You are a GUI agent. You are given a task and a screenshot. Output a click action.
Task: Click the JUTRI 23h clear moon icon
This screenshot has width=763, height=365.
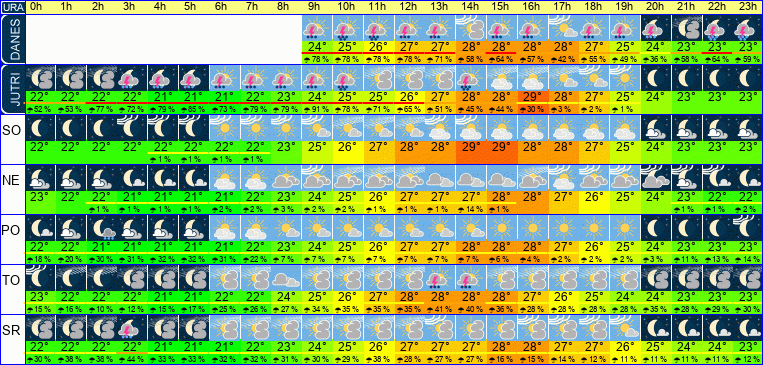[x=747, y=77]
